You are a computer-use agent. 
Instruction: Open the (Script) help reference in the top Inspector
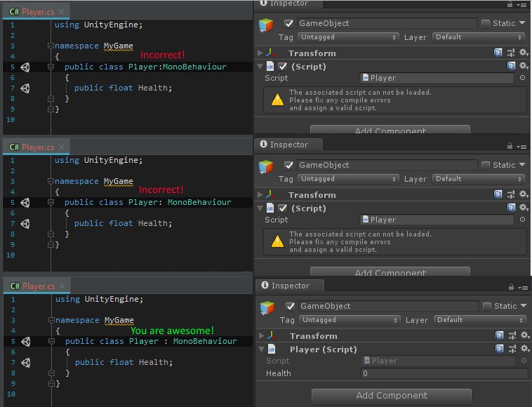click(512, 66)
